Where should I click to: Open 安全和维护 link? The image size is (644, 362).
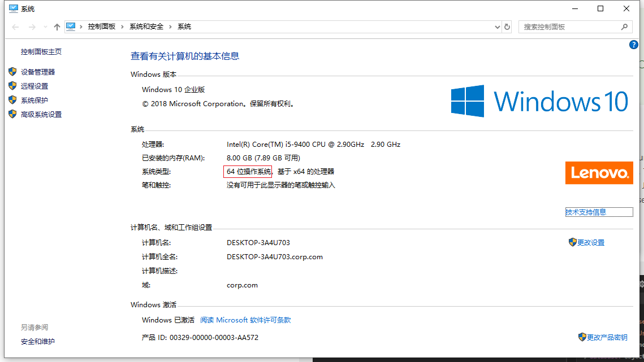(38, 342)
